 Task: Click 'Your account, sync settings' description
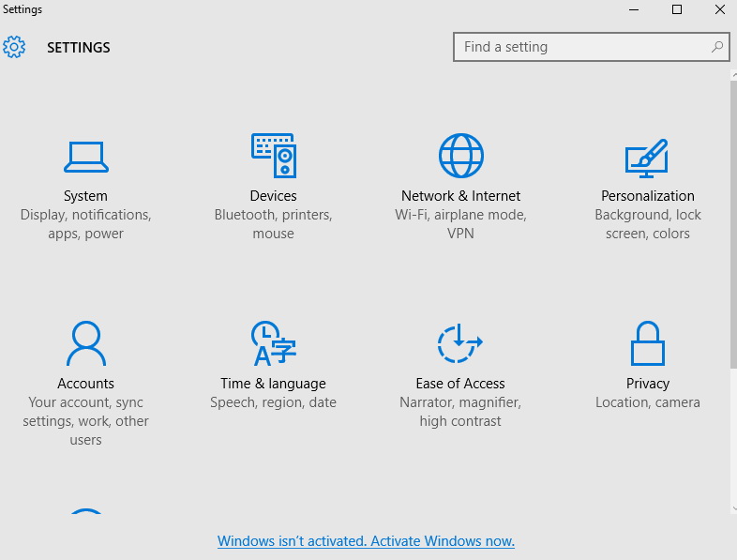click(85, 421)
